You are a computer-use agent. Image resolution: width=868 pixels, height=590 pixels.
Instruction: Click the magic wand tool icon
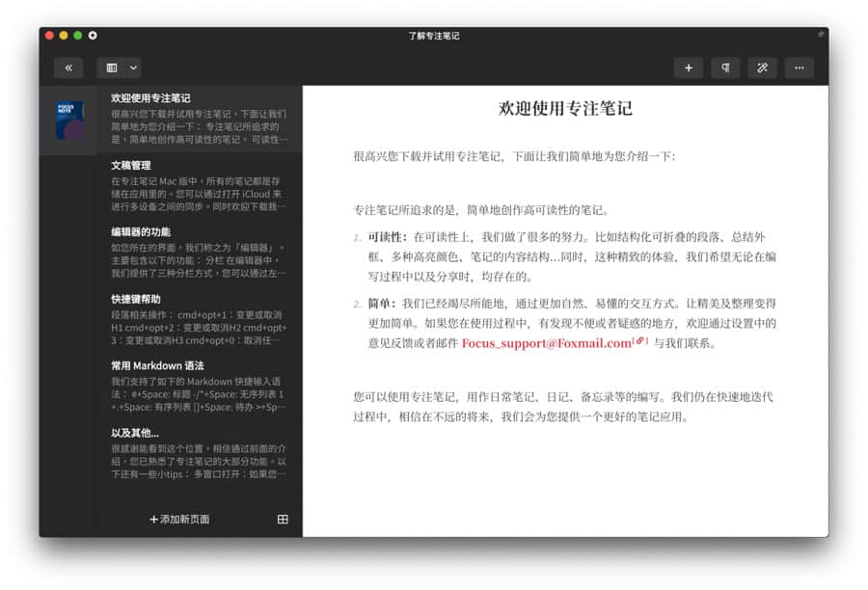(x=762, y=67)
